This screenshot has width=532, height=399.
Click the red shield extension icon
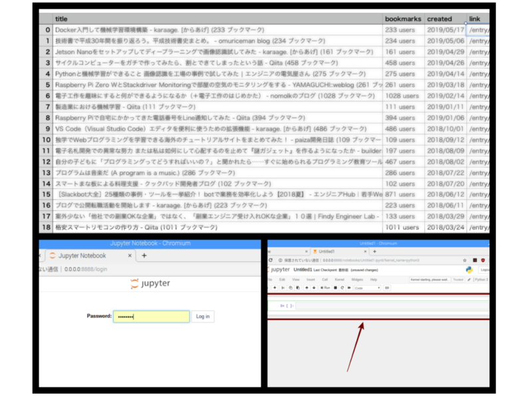coord(483,260)
